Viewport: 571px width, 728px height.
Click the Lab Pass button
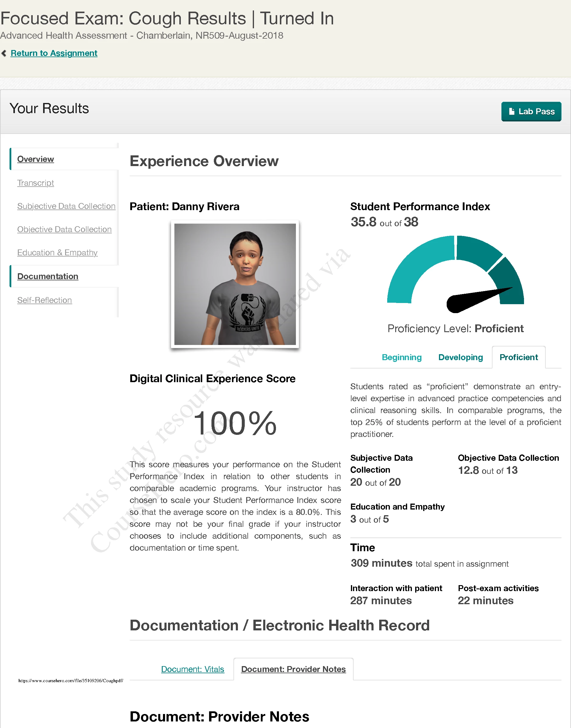tap(531, 111)
